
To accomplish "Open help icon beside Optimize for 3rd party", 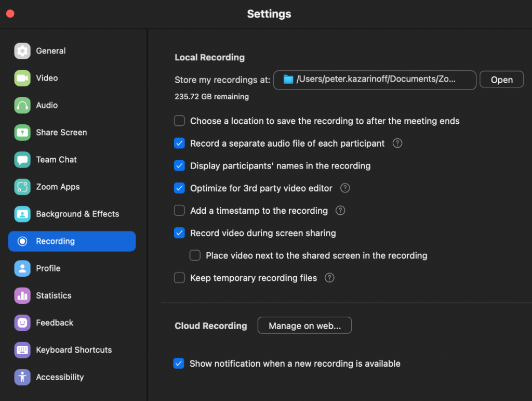I will point(345,188).
